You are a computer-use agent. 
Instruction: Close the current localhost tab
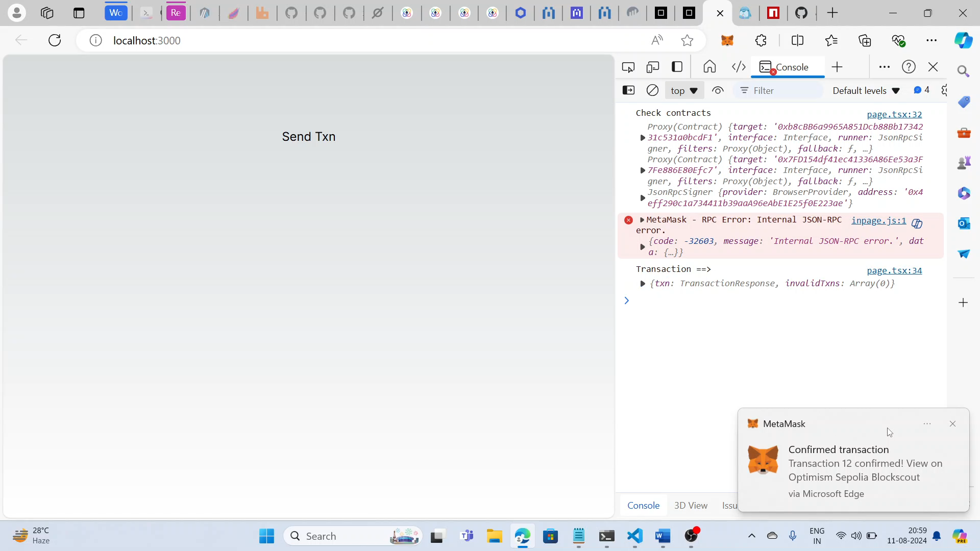[x=720, y=13]
